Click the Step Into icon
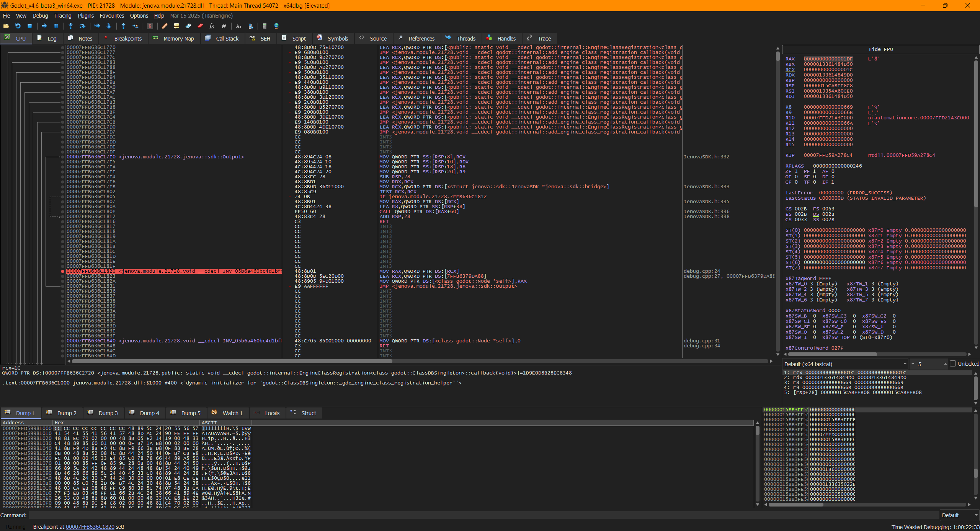 [70, 26]
